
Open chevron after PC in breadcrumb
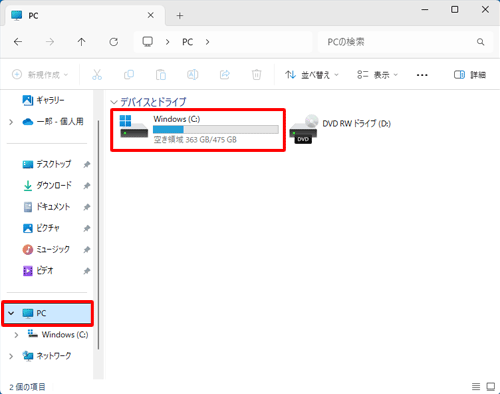207,42
